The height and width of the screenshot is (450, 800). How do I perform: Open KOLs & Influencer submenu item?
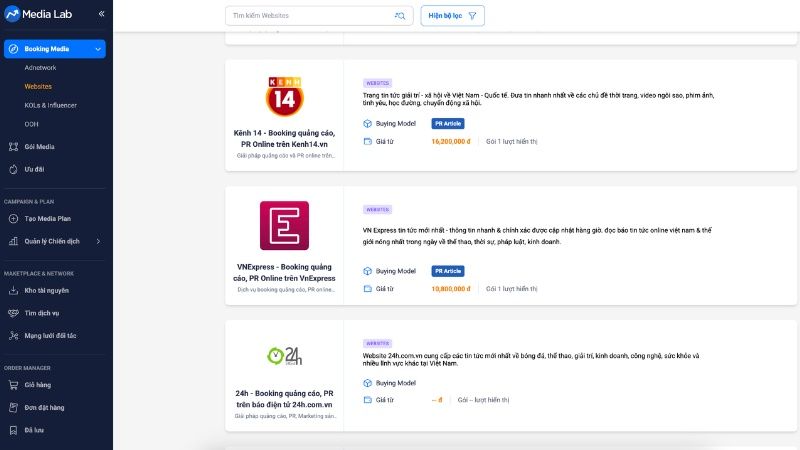click(x=51, y=105)
